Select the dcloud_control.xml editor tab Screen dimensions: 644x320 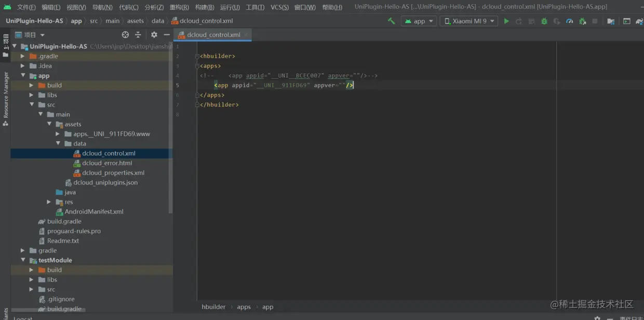[213, 35]
